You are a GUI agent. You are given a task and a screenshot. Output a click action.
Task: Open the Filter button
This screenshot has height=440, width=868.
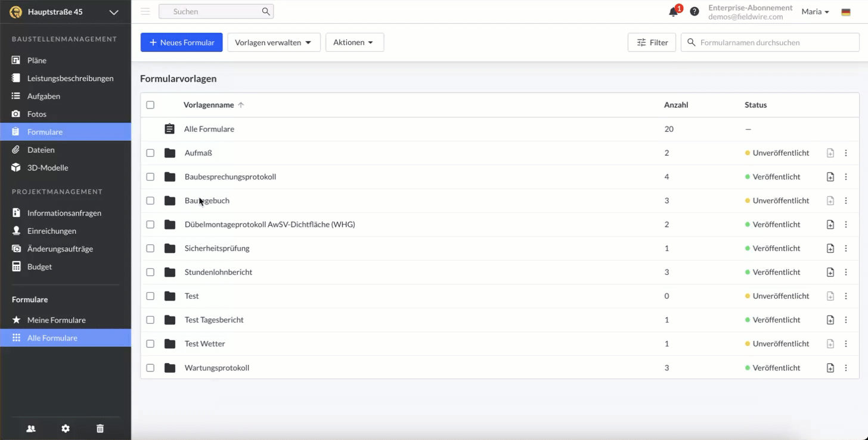pyautogui.click(x=652, y=42)
